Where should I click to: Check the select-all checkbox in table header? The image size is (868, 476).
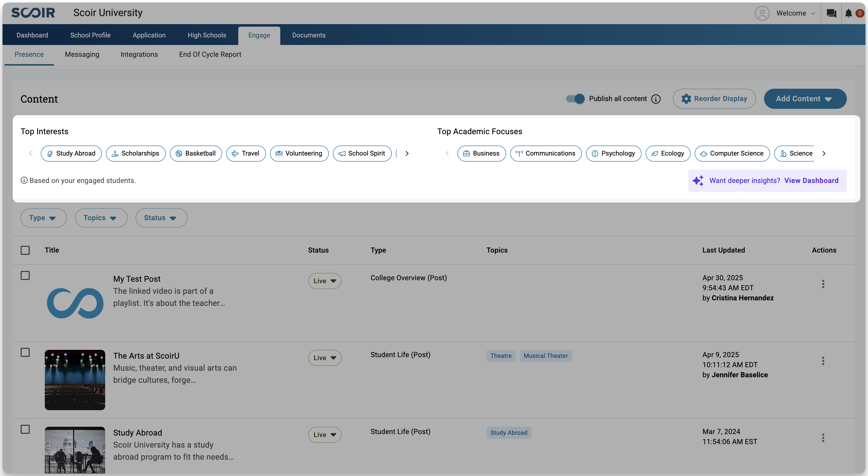(x=25, y=250)
